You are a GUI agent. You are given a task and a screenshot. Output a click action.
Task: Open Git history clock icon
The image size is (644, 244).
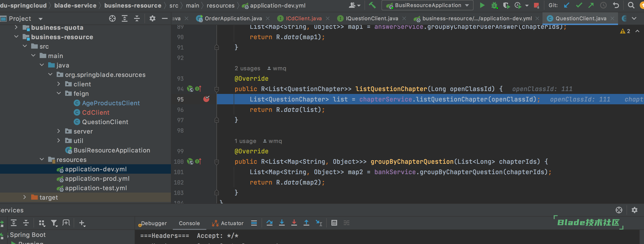tap(603, 5)
